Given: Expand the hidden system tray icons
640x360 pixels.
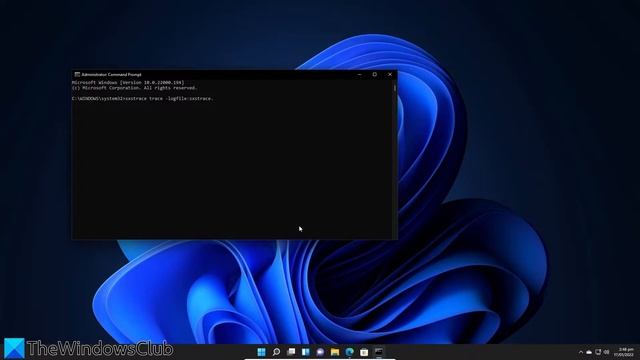Looking at the screenshot, I should coord(581,352).
